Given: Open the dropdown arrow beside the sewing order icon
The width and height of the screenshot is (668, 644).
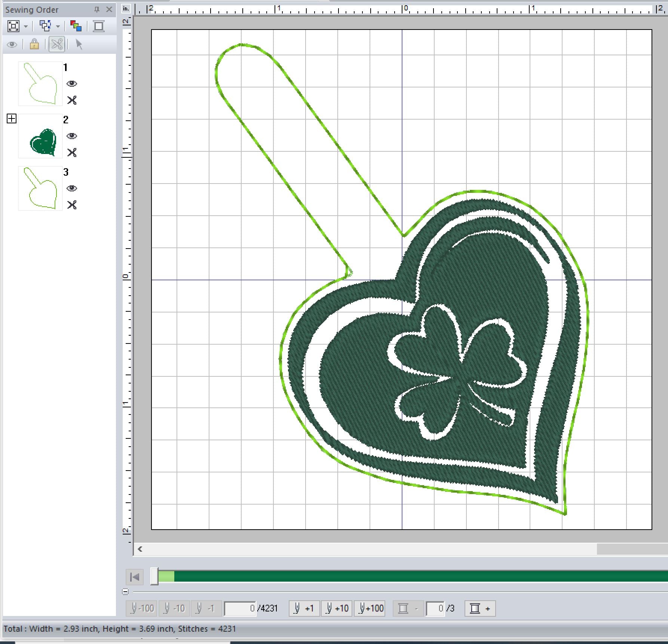Looking at the screenshot, I should click(58, 27).
